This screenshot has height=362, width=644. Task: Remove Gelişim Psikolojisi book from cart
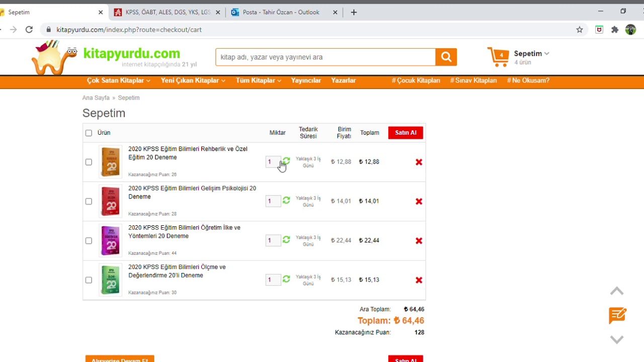point(419,201)
